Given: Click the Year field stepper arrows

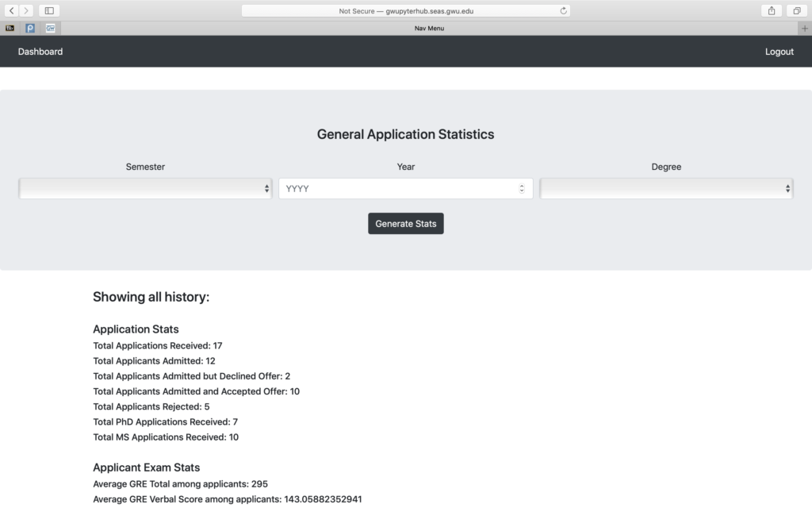Looking at the screenshot, I should click(x=521, y=189).
